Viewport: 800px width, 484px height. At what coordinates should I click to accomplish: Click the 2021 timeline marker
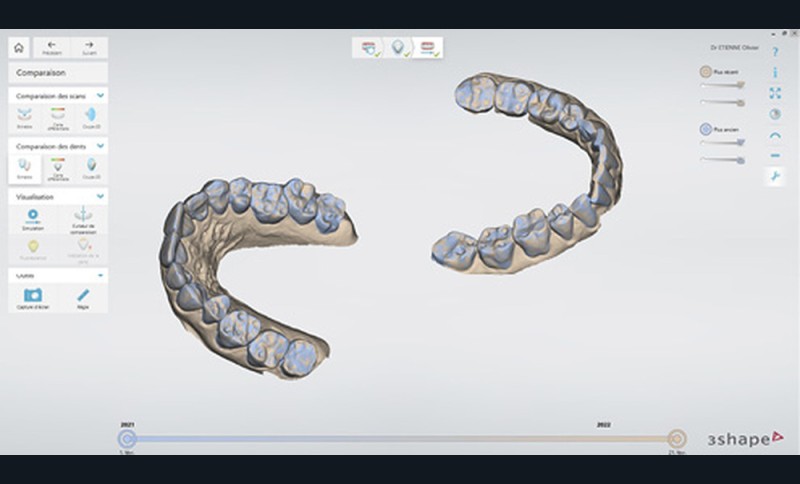coord(127,437)
